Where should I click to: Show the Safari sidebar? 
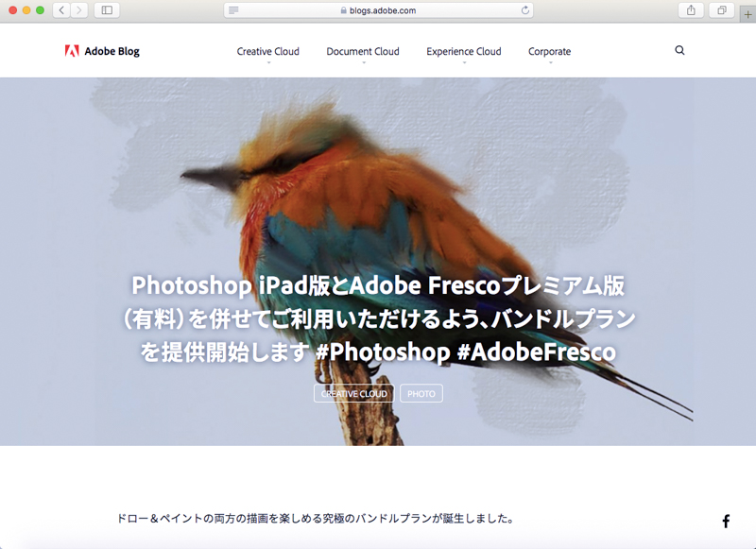click(x=107, y=10)
